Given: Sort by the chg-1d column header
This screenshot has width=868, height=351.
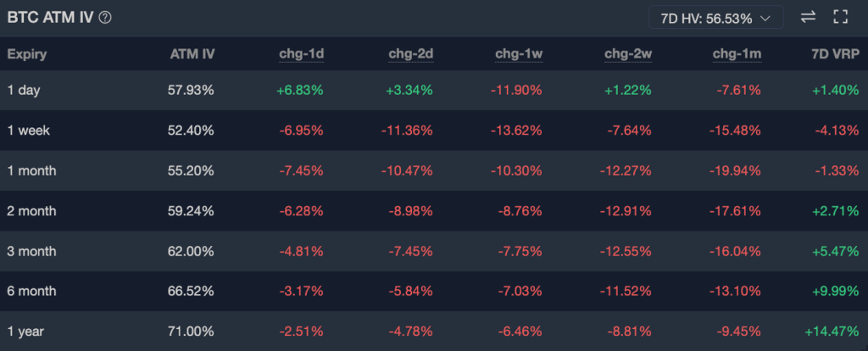Looking at the screenshot, I should (x=302, y=54).
